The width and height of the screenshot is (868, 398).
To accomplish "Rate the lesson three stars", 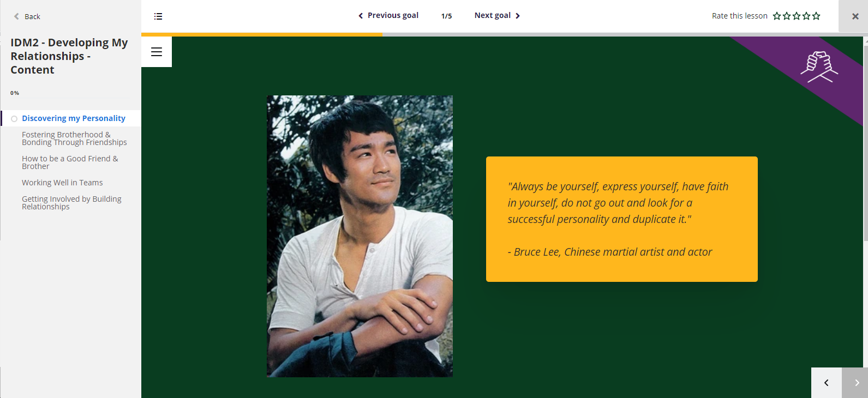I will pyautogui.click(x=797, y=16).
